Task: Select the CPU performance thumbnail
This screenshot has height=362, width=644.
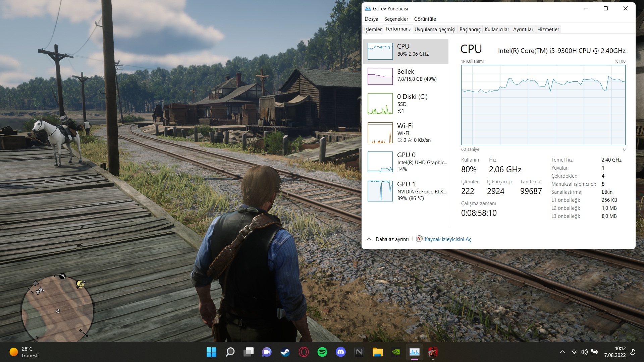Action: [380, 51]
